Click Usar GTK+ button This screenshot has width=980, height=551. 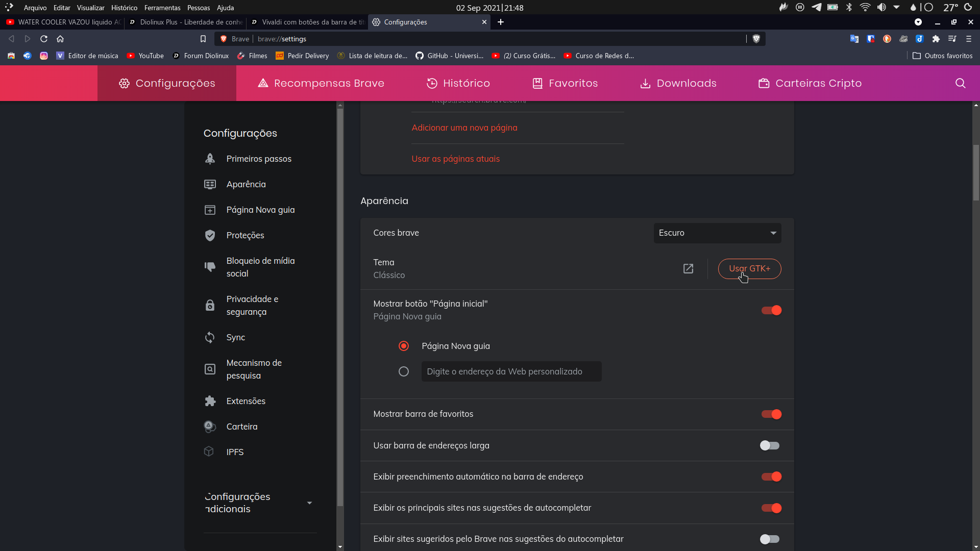coord(749,269)
